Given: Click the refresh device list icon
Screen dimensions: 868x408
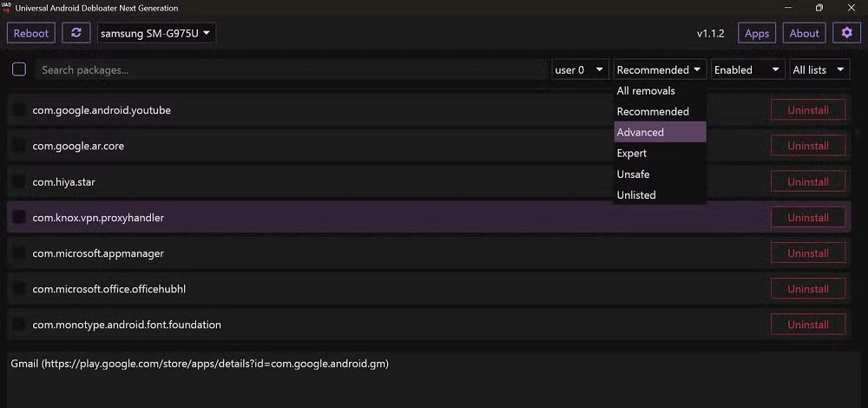Looking at the screenshot, I should tap(76, 33).
